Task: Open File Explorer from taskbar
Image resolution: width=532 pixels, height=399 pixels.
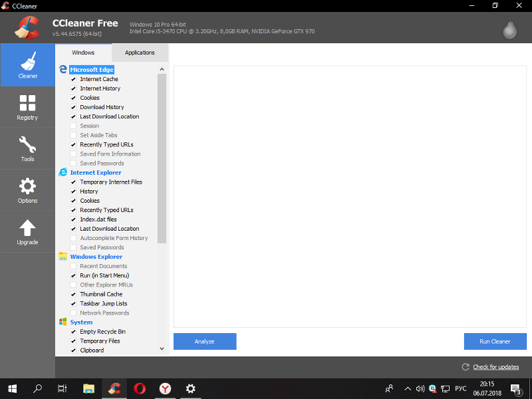Action: click(88, 388)
